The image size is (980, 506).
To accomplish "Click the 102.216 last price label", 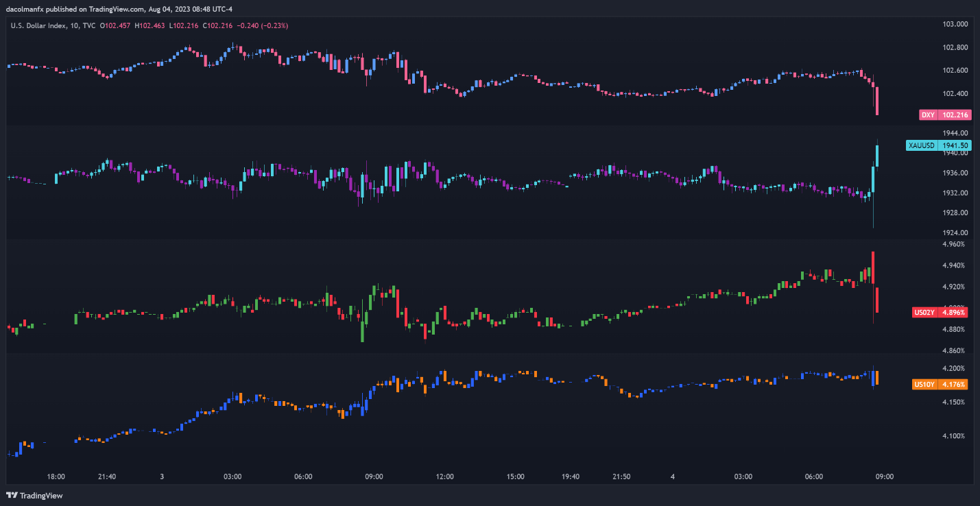I will pyautogui.click(x=955, y=115).
